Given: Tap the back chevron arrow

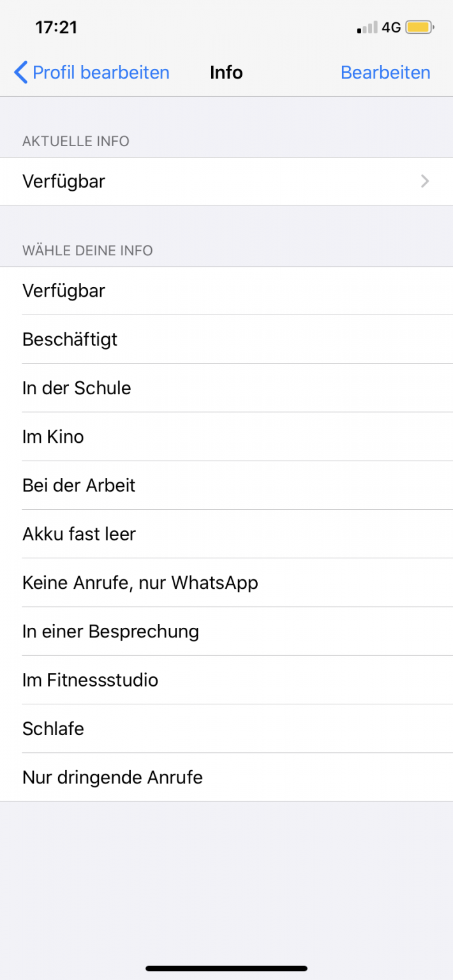Looking at the screenshot, I should click(x=20, y=72).
